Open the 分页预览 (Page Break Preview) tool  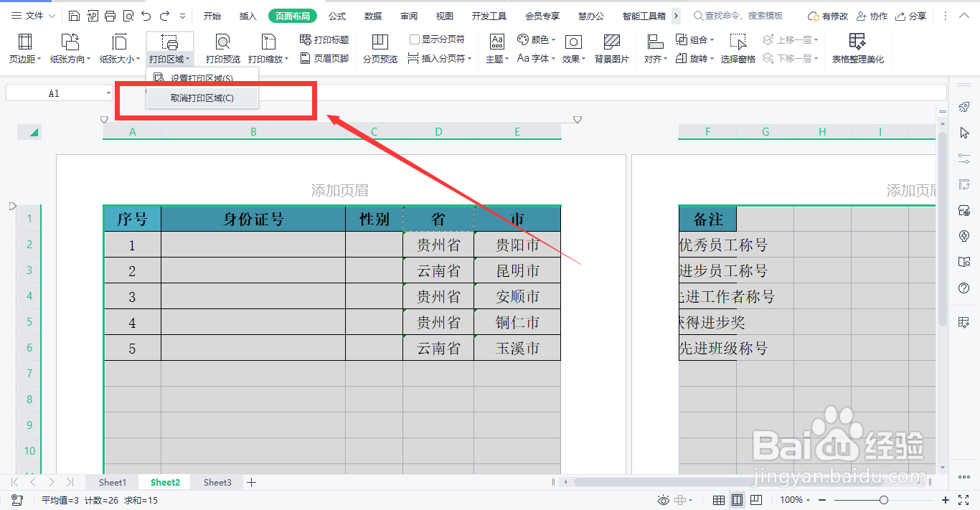click(x=380, y=47)
